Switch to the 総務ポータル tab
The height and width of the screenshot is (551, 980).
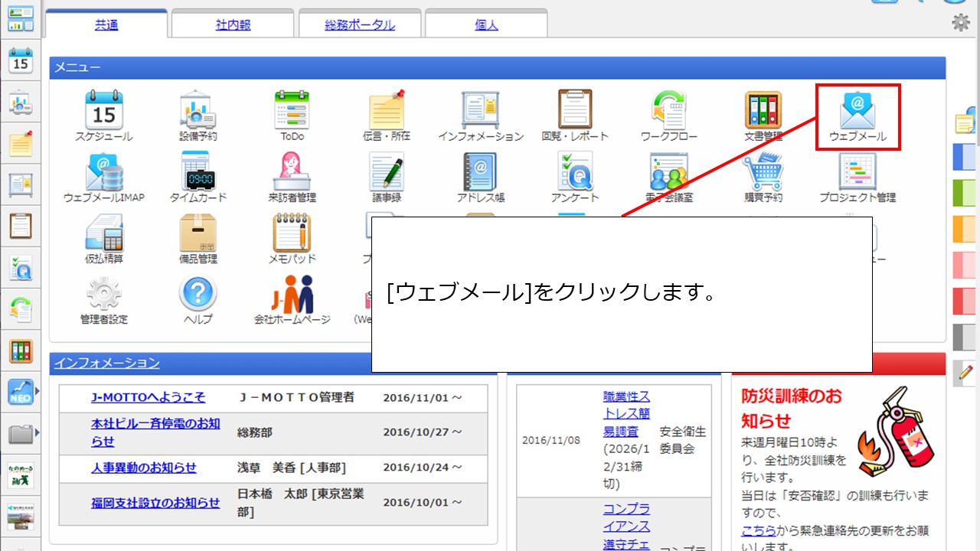pos(360,24)
